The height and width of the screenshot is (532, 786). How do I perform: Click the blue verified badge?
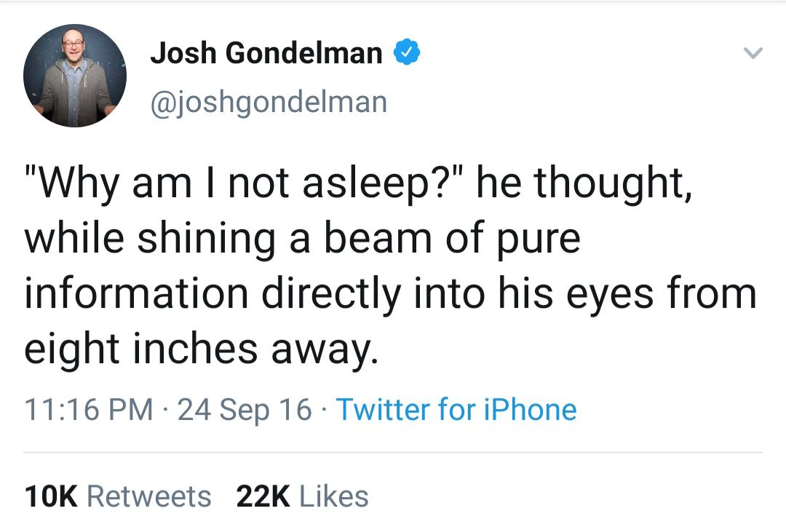407,52
